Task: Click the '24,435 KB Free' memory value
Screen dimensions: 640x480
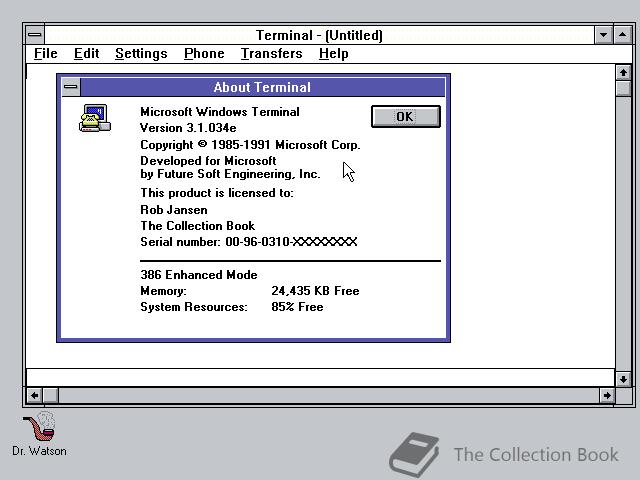Action: 315,291
